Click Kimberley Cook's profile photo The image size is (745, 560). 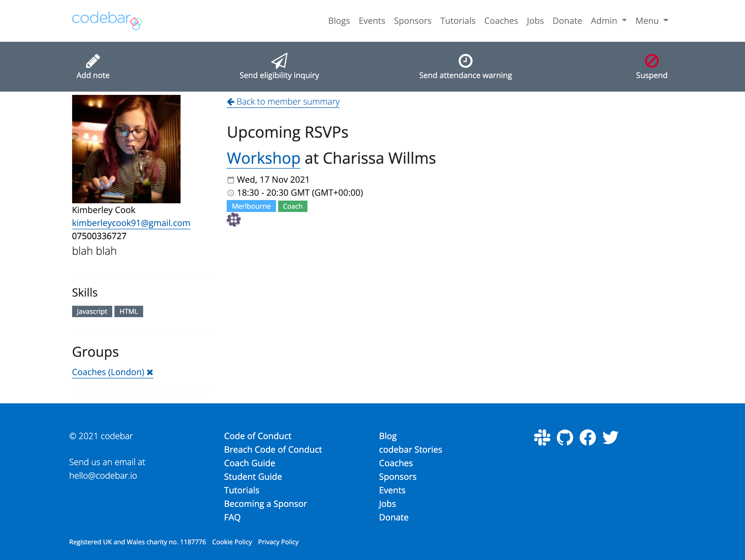click(x=126, y=149)
